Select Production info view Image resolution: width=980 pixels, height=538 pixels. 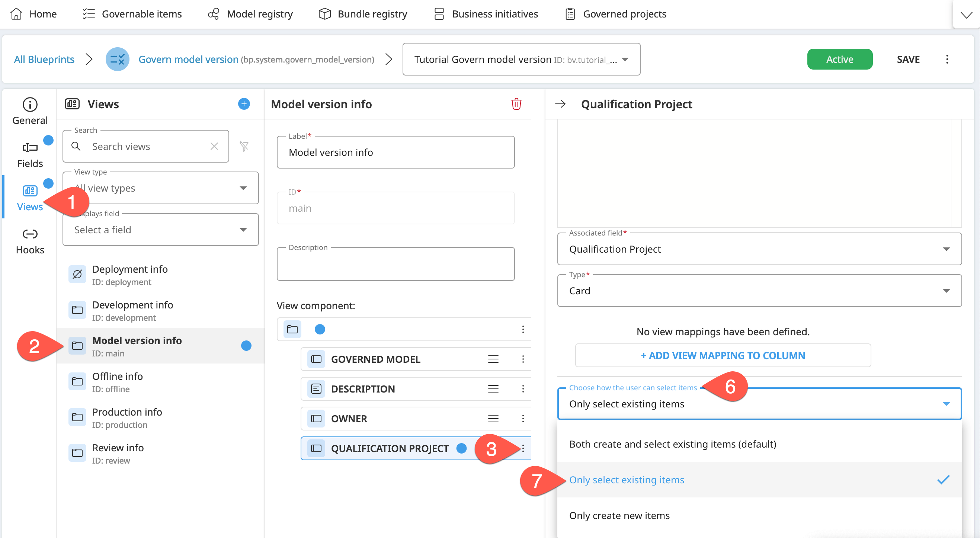161,417
